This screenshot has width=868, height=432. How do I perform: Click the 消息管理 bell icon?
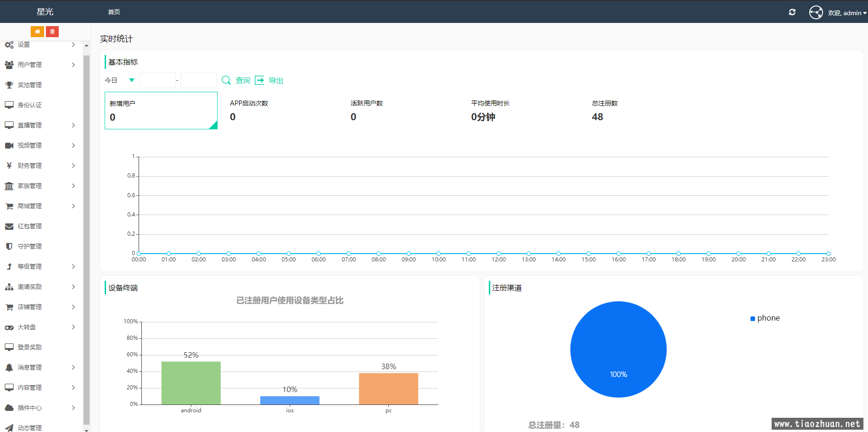coord(9,367)
